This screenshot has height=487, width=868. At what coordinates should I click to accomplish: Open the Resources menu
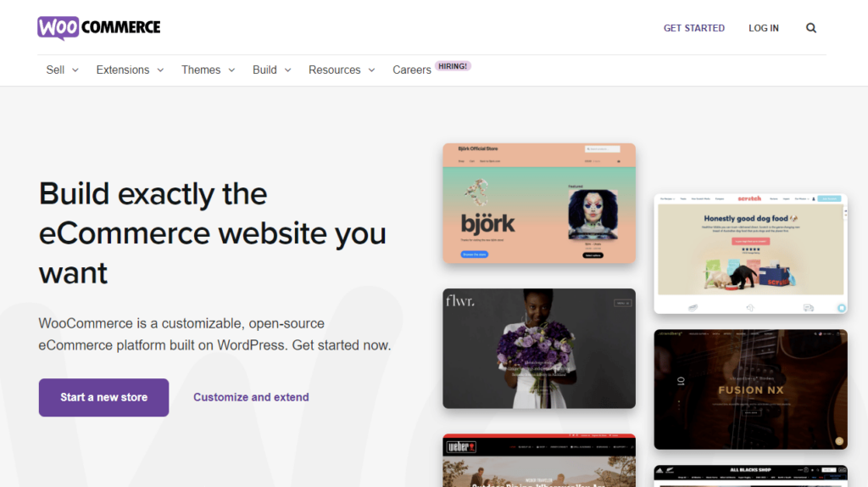tap(334, 70)
